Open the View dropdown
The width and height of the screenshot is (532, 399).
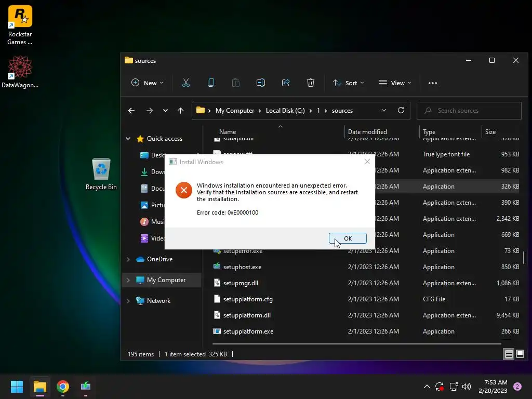point(395,83)
